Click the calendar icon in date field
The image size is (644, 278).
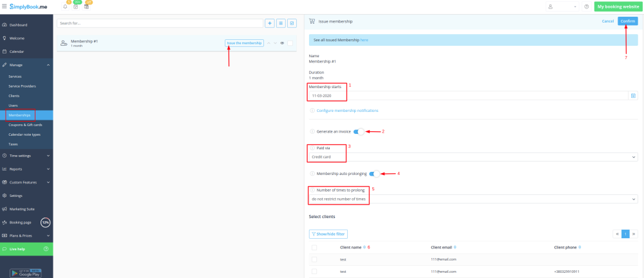[633, 95]
